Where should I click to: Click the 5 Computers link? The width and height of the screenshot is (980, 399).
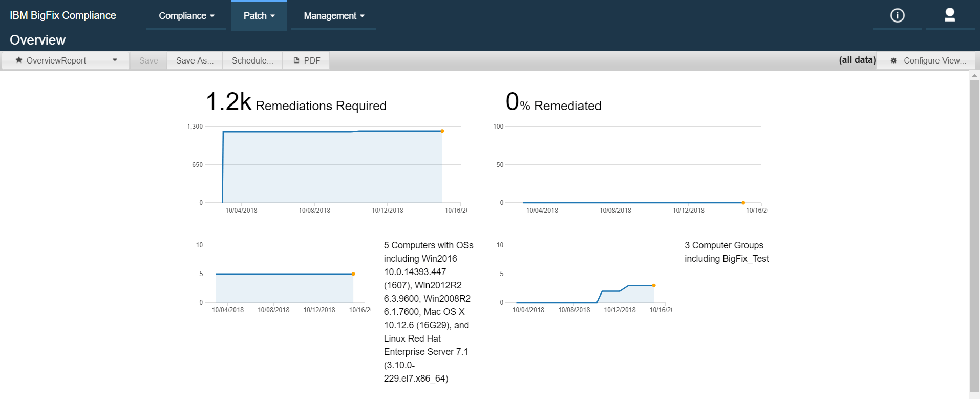[x=410, y=245]
